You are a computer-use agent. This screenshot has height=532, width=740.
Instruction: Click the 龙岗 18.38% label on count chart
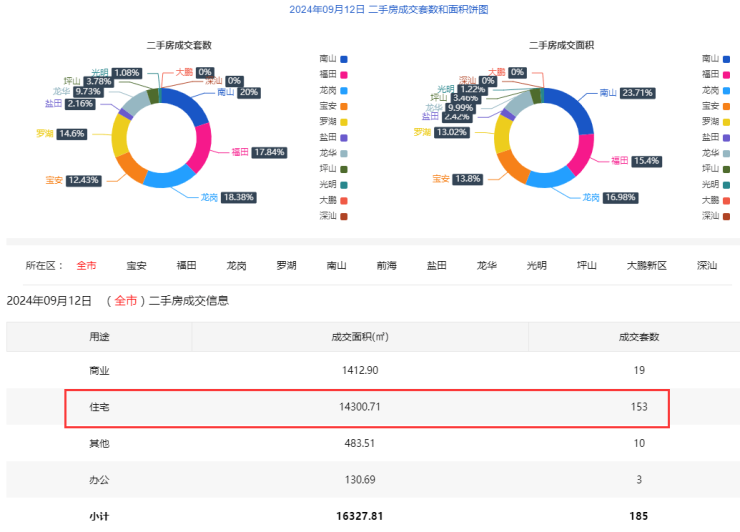239,197
